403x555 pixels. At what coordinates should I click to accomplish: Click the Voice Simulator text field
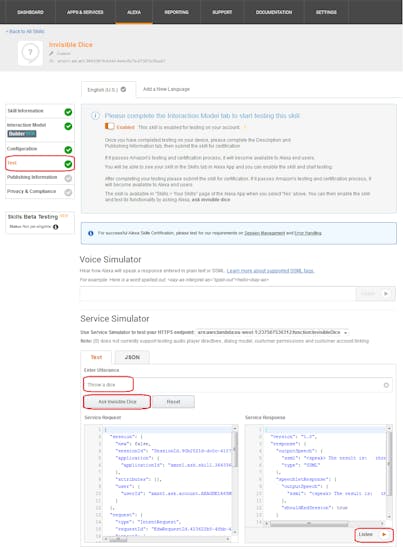217,293
